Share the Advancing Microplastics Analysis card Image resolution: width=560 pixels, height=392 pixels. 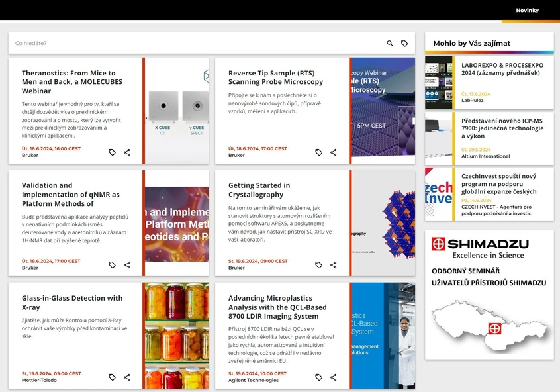tap(333, 377)
